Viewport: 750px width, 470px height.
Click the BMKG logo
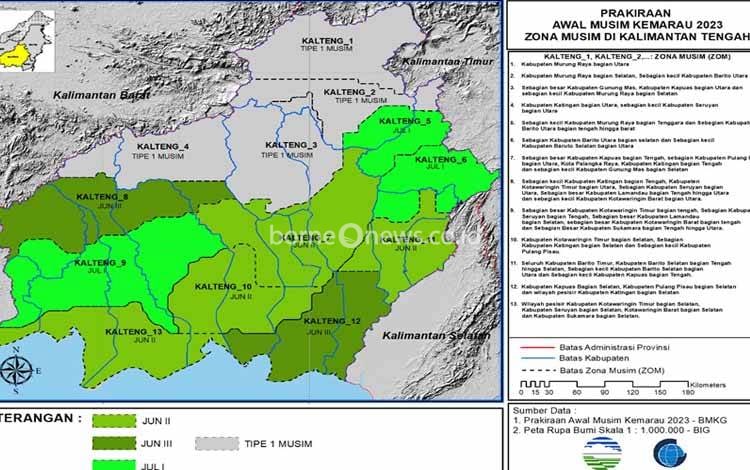tap(602, 453)
